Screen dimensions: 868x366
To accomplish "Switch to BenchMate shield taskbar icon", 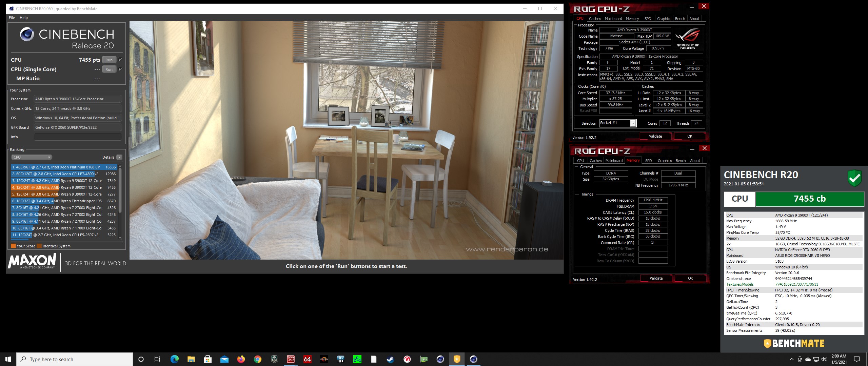I will tap(457, 359).
